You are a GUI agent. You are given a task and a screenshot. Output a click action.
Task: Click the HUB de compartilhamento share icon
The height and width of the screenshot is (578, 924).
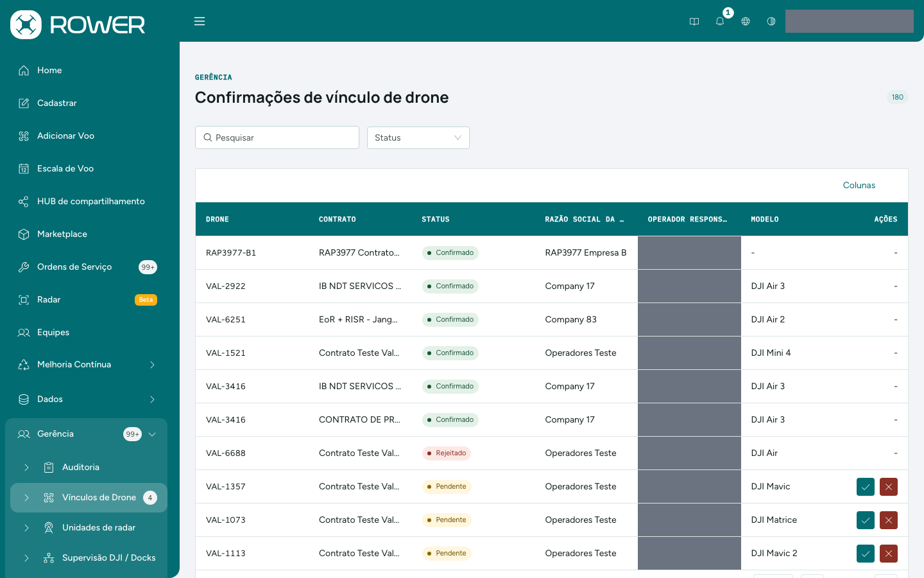[x=24, y=201]
